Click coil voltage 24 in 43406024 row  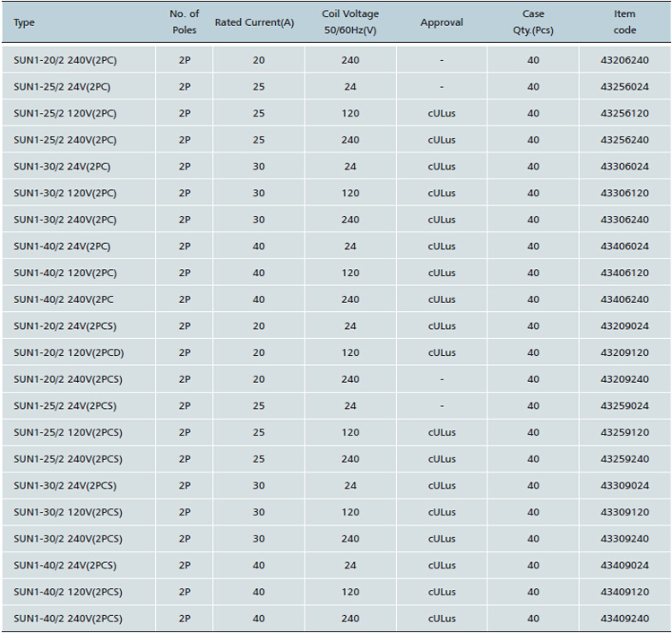[350, 247]
